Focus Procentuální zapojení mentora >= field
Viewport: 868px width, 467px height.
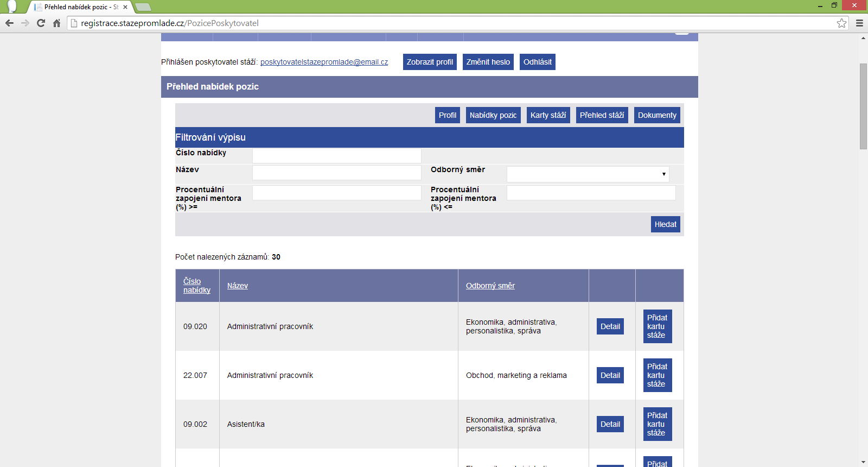click(337, 193)
